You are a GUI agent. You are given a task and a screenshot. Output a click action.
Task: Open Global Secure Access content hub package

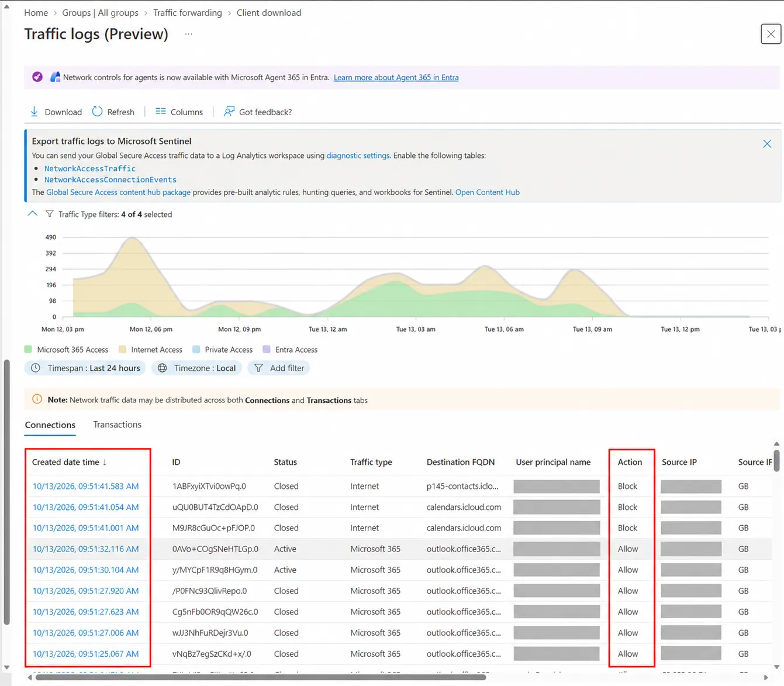coord(119,192)
